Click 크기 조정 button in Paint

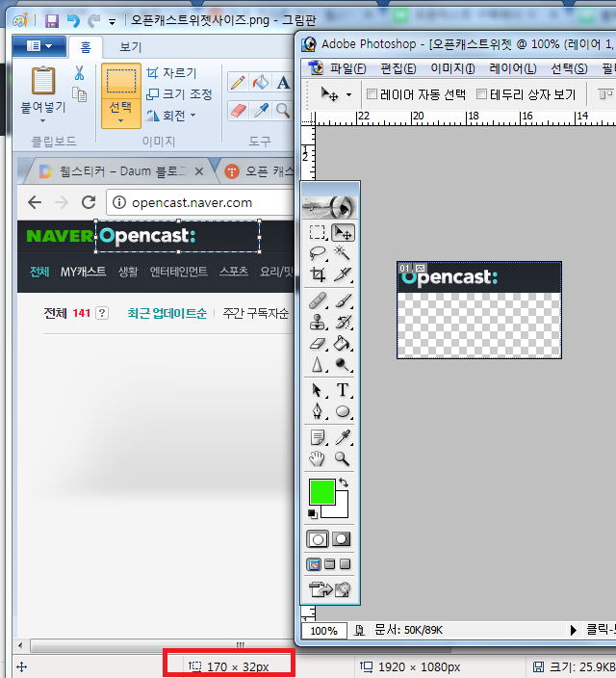coord(179,93)
